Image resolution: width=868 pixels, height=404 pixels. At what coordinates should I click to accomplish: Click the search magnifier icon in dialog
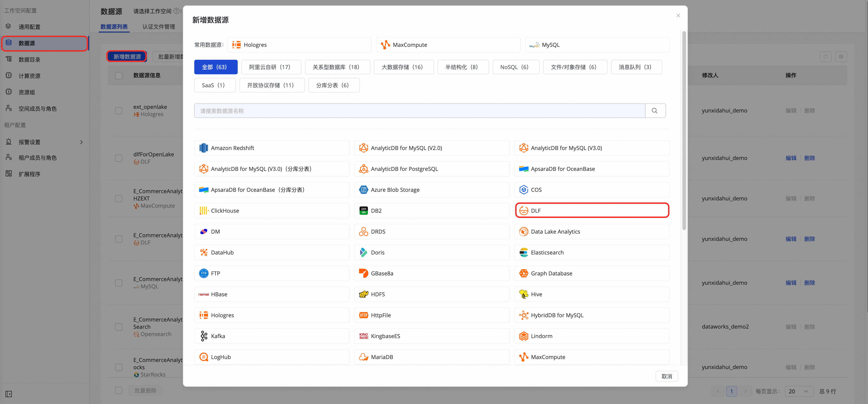point(655,111)
